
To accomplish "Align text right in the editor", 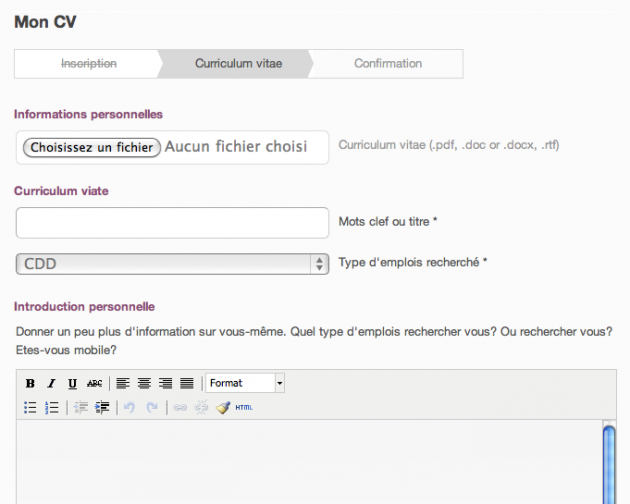I will coord(166,383).
